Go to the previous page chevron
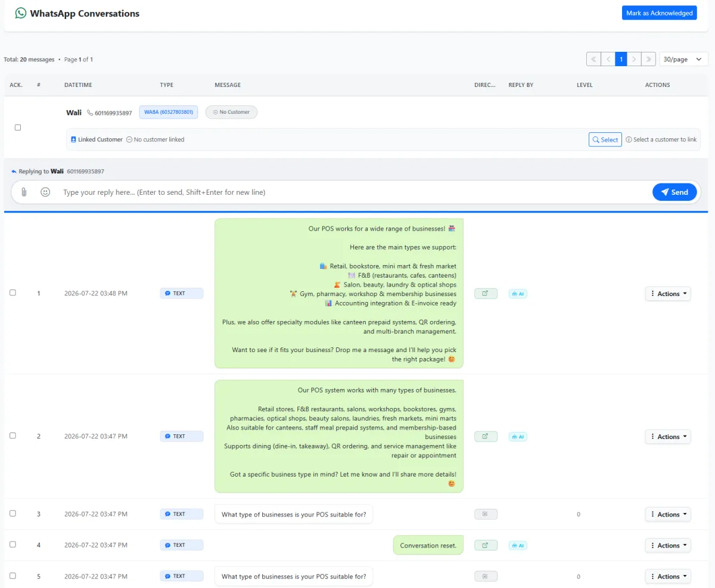 point(608,59)
